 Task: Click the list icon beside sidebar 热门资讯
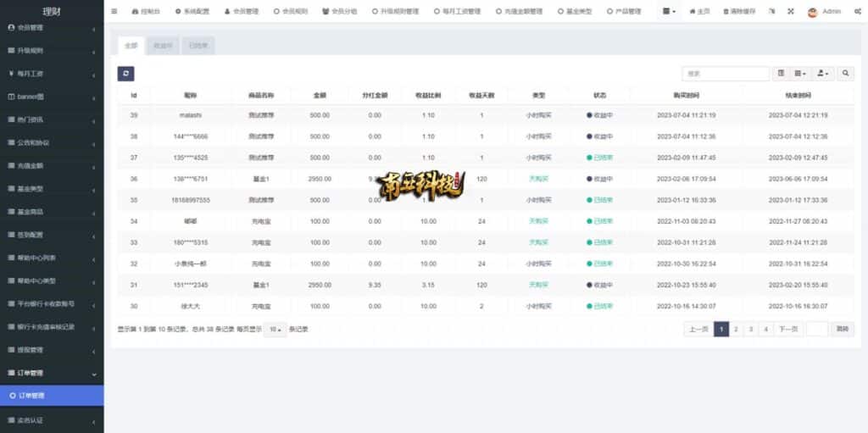click(11, 119)
